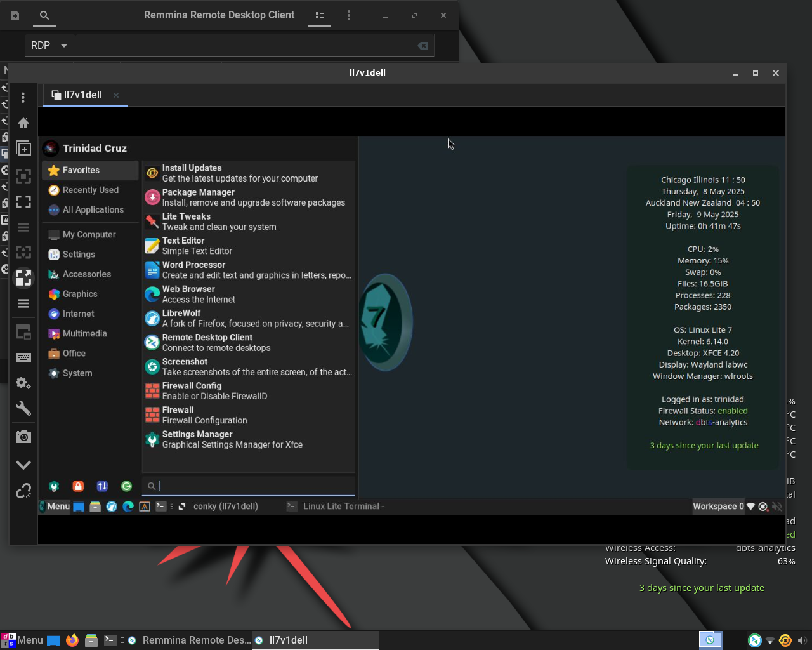Image resolution: width=812 pixels, height=650 pixels.
Task: Click the disconnect broken-link icon
Action: coord(23,491)
